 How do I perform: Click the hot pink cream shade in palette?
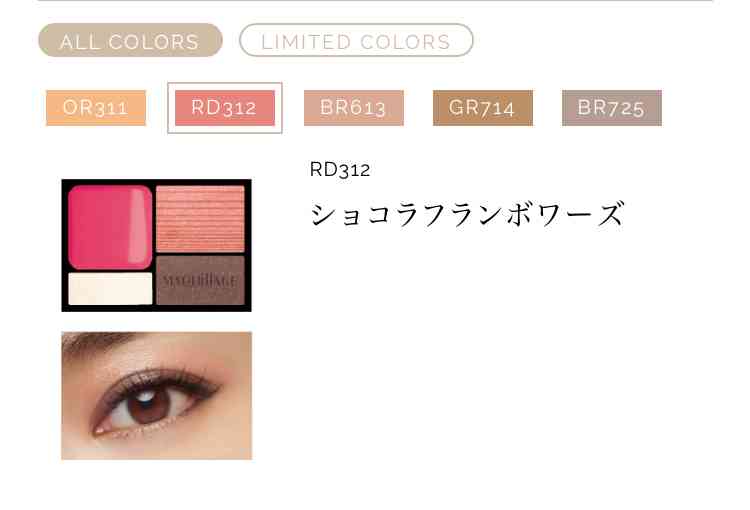pyautogui.click(x=110, y=227)
